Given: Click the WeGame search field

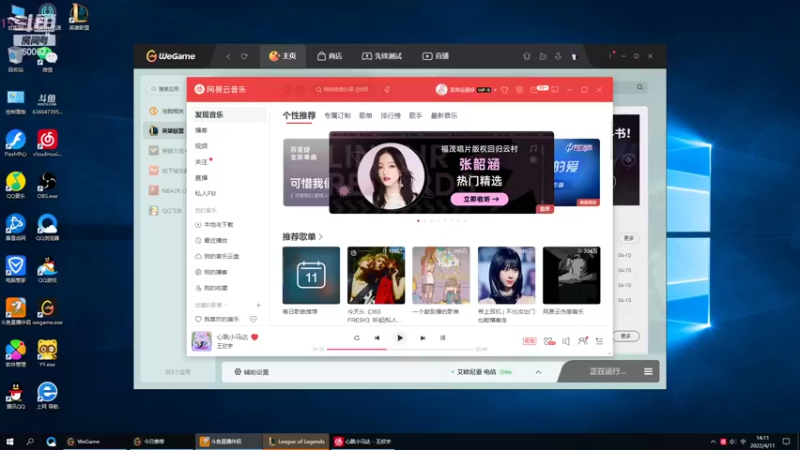Looking at the screenshot, I should [165, 89].
